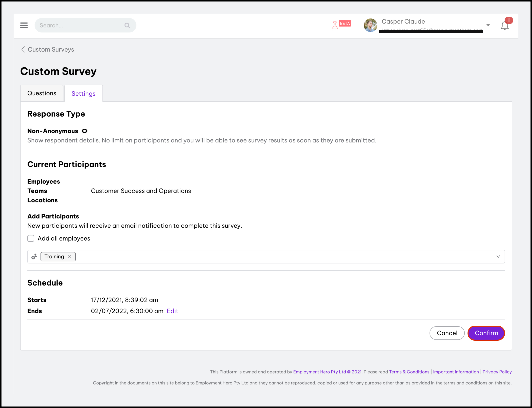Click the Cancel button

[447, 333]
